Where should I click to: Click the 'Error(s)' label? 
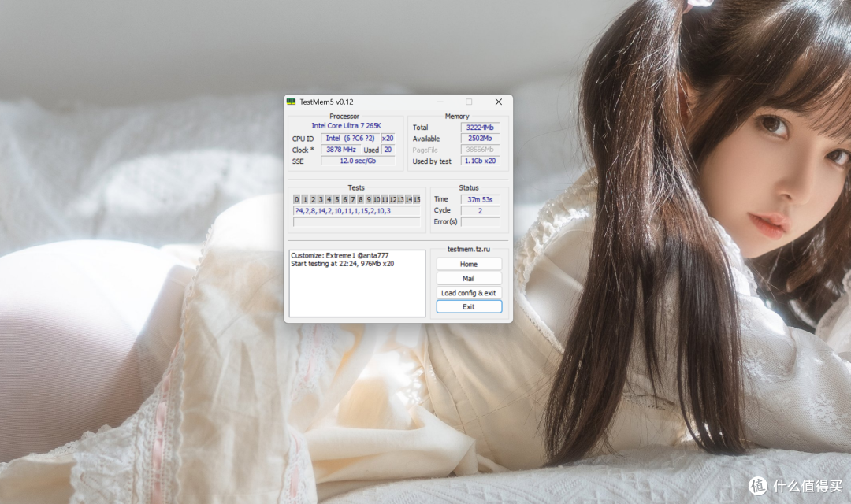point(445,222)
